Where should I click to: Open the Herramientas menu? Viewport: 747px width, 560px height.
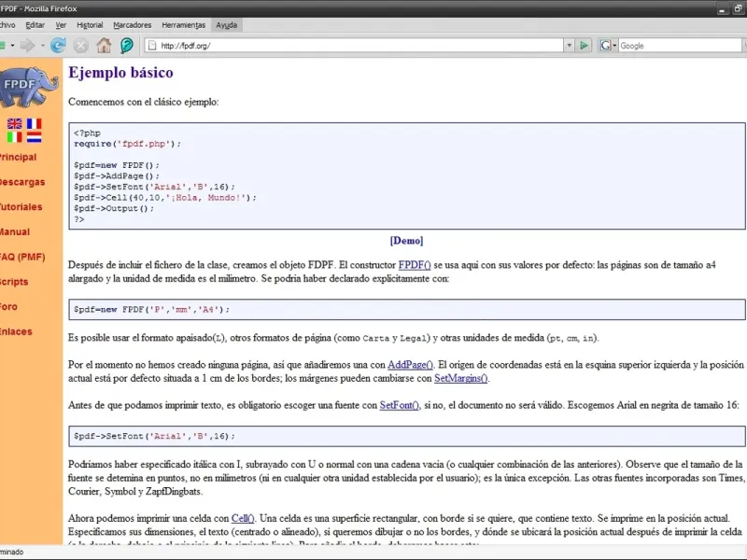coord(183,25)
